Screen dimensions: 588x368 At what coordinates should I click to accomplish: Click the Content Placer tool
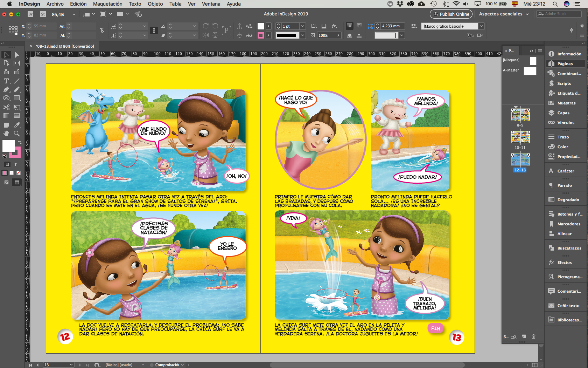(17, 72)
